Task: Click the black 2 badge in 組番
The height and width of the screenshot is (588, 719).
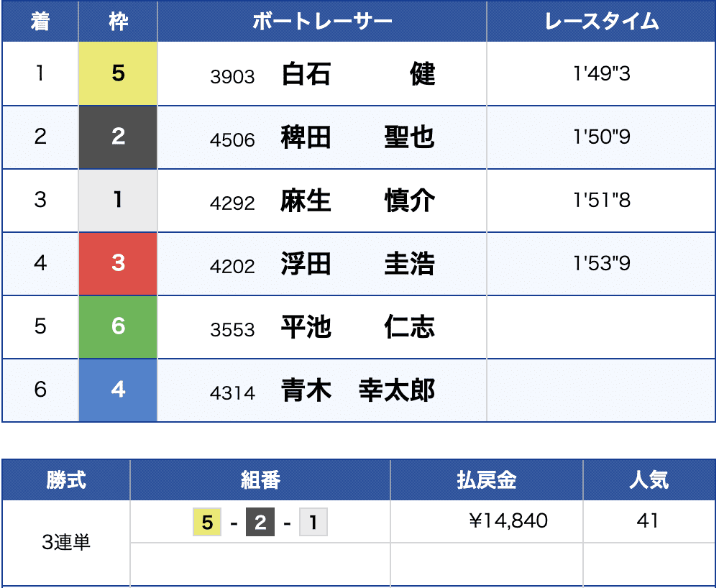Action: tap(260, 522)
